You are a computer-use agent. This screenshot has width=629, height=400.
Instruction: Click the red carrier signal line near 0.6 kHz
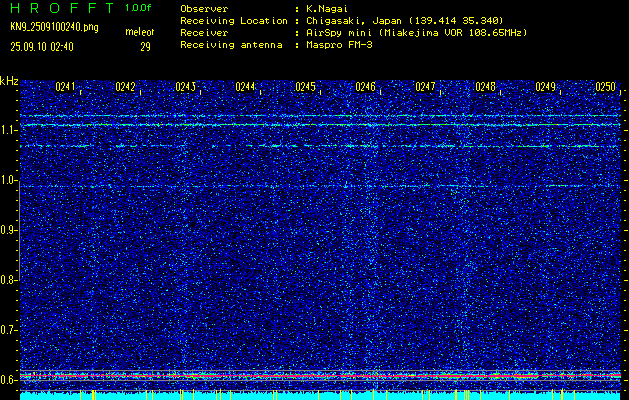[321, 376]
